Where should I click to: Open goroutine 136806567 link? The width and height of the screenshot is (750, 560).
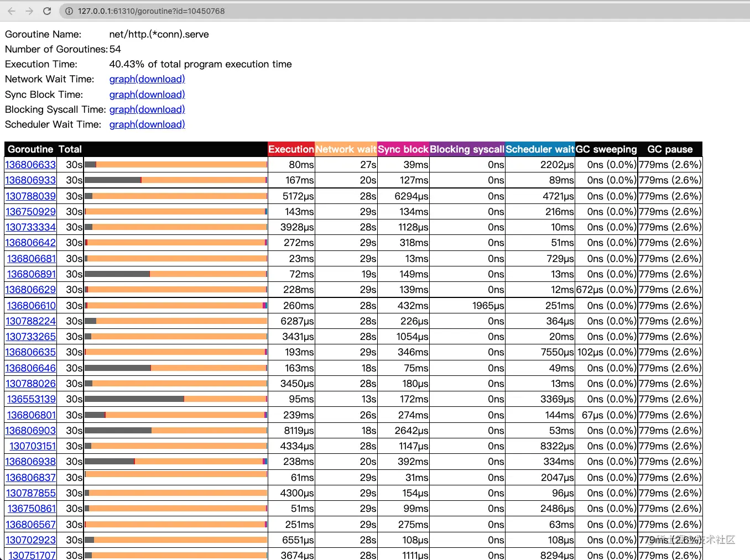(x=30, y=525)
